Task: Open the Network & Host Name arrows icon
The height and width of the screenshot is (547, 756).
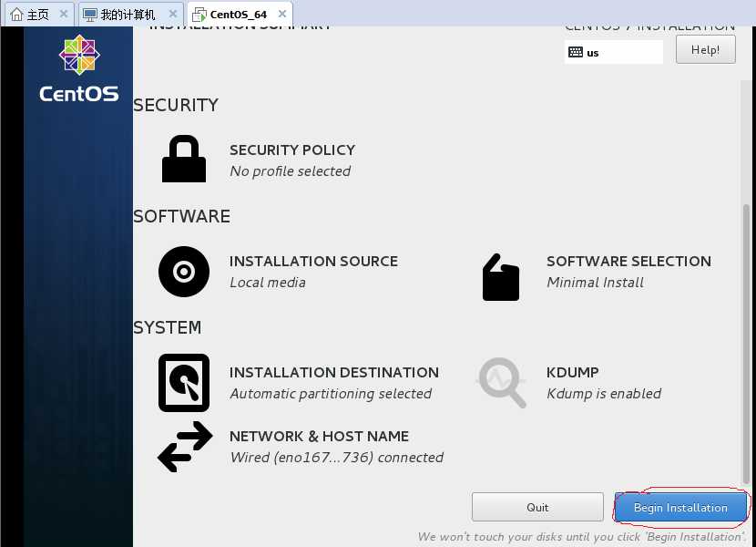Action: coord(185,447)
